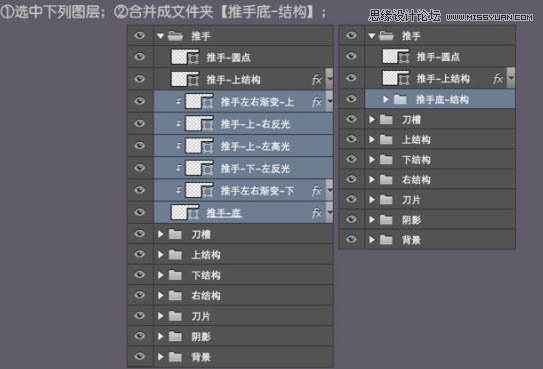The image size is (543, 369).
Task: Open effects arrow beside fx on 推手-底 layer
Action: 329,213
